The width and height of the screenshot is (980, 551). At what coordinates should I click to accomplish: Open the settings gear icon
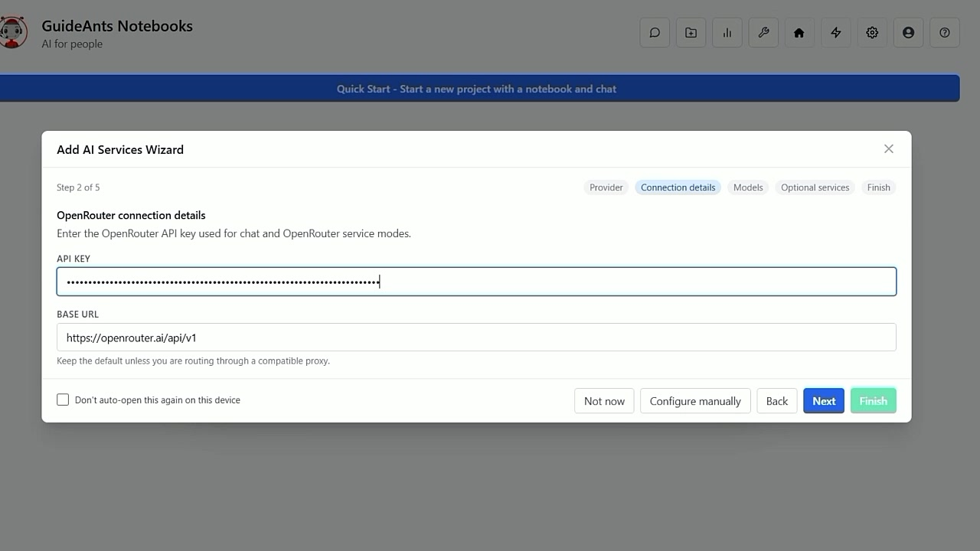(872, 33)
